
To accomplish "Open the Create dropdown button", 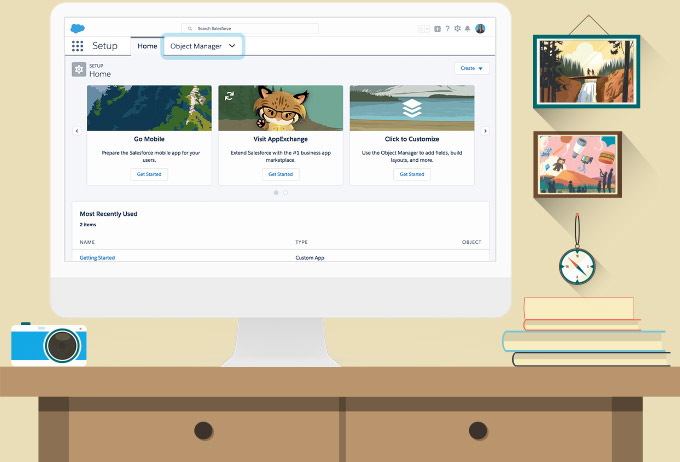I will 472,69.
